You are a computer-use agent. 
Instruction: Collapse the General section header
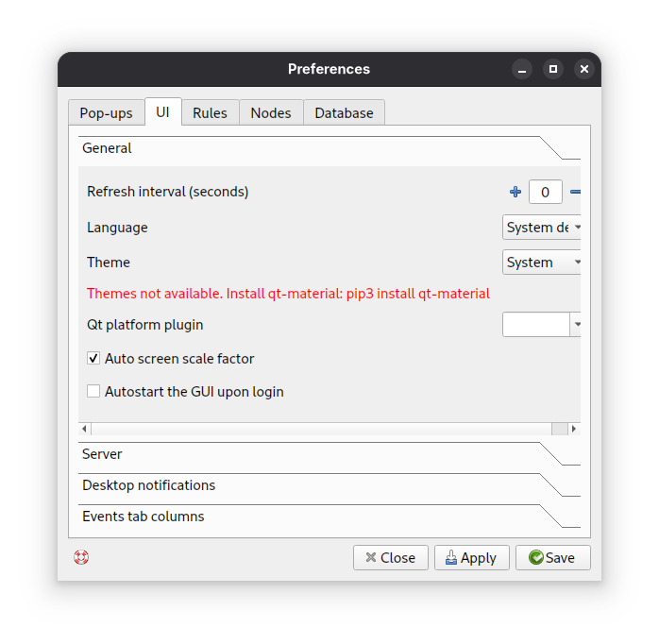(329, 148)
